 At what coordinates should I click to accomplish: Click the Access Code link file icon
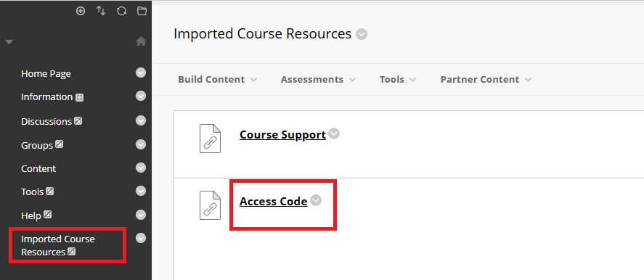click(x=210, y=205)
